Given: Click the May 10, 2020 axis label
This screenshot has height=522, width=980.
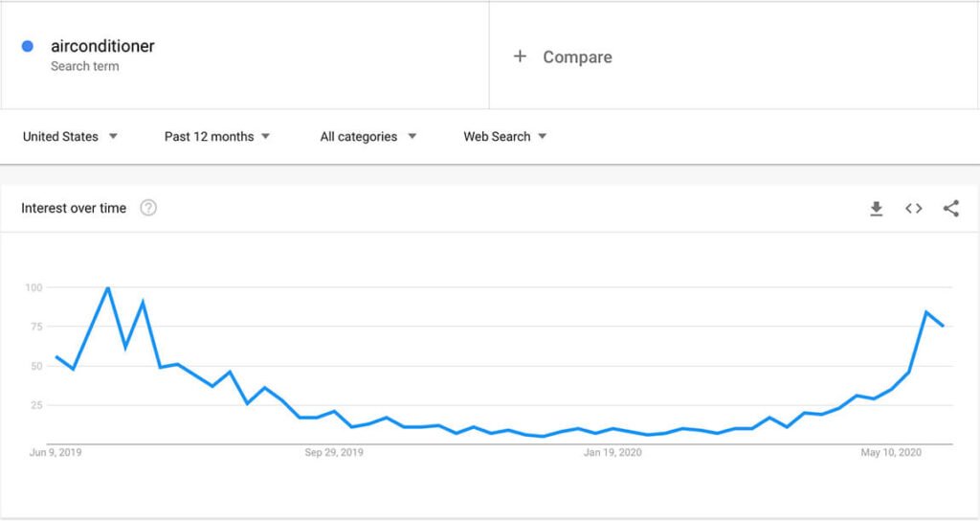Looking at the screenshot, I should click(x=891, y=452).
